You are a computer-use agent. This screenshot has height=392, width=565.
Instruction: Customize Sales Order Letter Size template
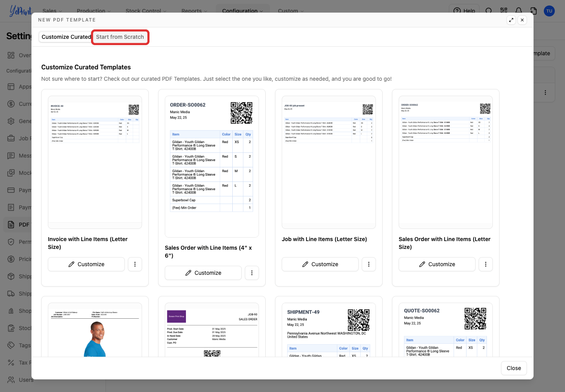(437, 264)
